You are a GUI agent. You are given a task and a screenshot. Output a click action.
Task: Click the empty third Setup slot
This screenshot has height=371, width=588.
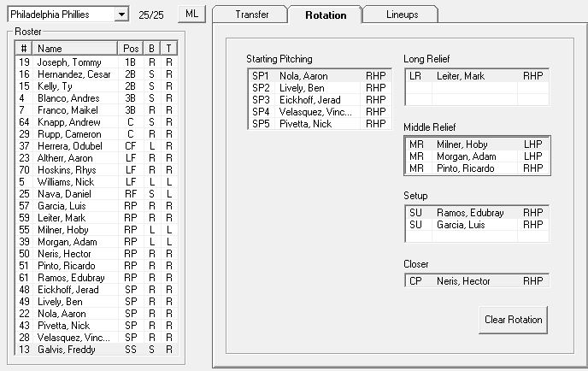click(x=477, y=237)
